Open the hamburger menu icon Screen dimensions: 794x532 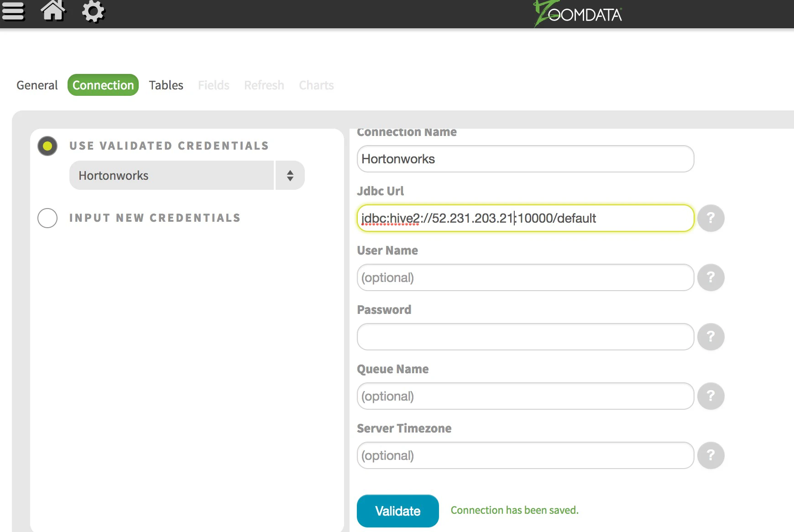pos(13,11)
